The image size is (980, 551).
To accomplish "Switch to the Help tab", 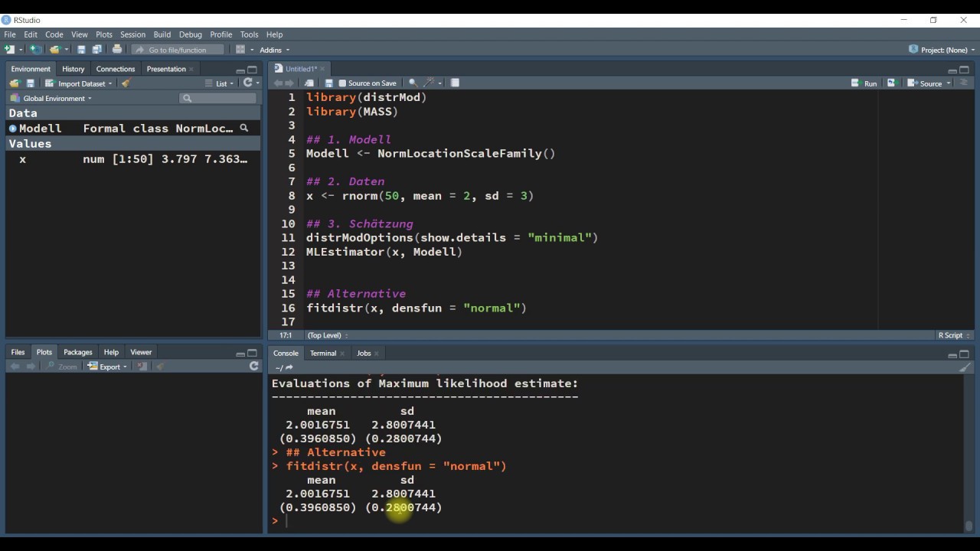I will click(111, 352).
